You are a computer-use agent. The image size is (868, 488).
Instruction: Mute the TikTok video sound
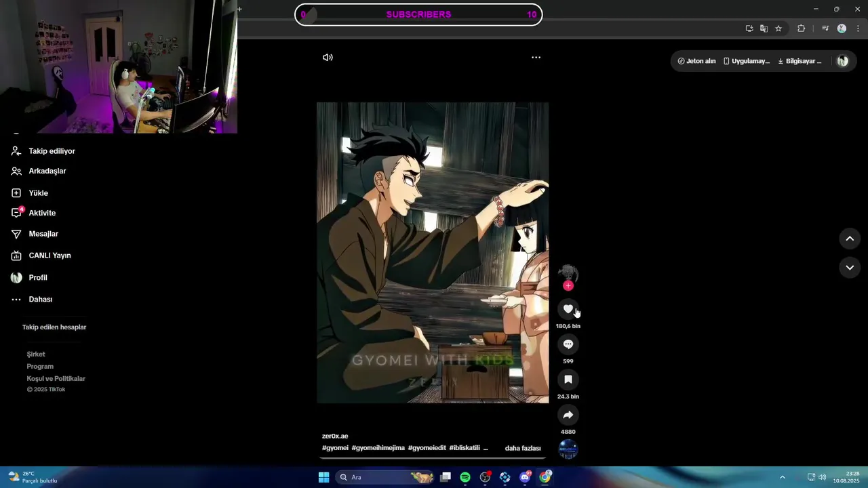328,58
